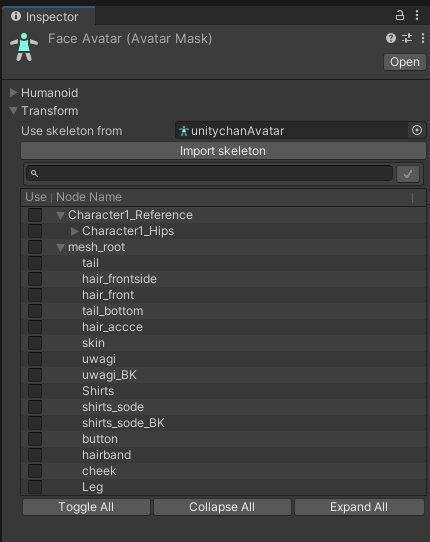The height and width of the screenshot is (542, 430).
Task: Click Import skeleton button
Action: (x=223, y=151)
